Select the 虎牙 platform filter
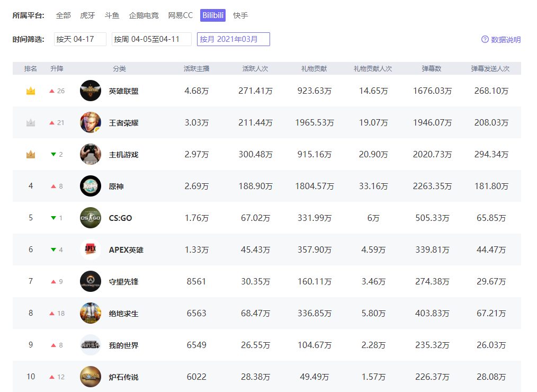The image size is (537, 392). 88,15
